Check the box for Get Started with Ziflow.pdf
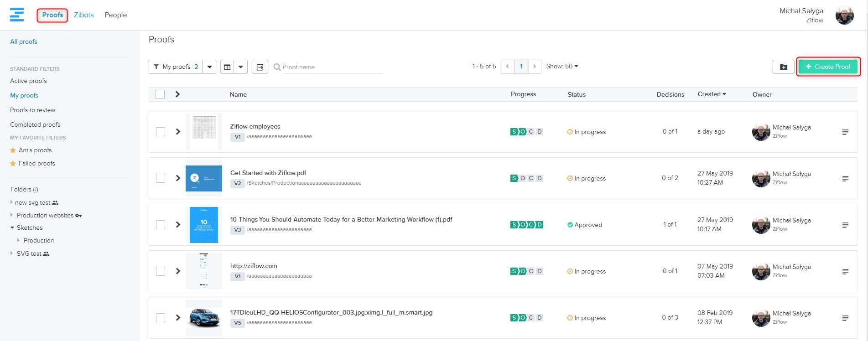 pyautogui.click(x=161, y=178)
